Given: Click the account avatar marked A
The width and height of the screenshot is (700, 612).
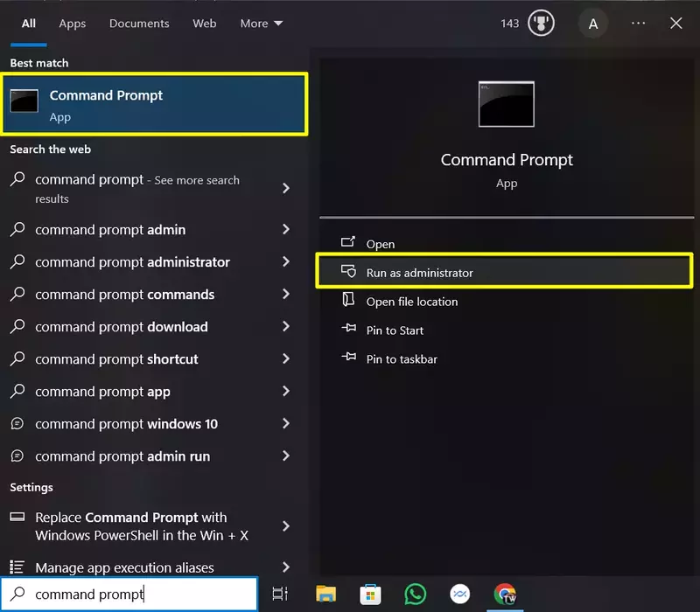Looking at the screenshot, I should (593, 24).
